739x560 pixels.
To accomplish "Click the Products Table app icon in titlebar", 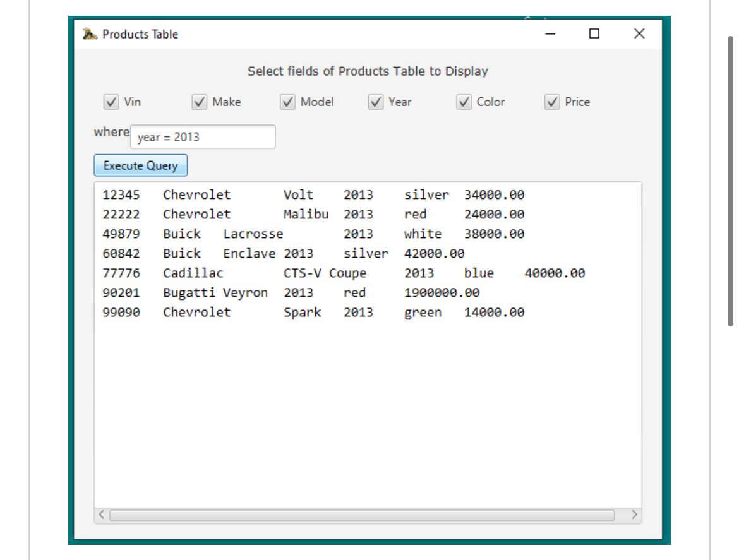I will coord(90,34).
